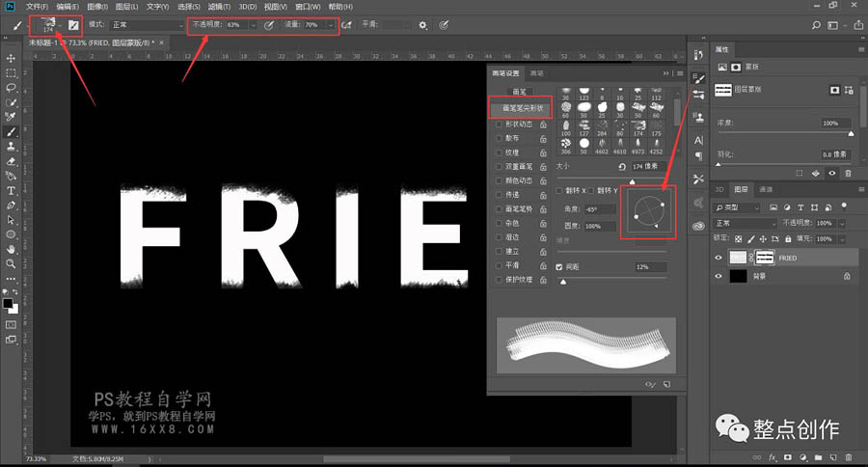This screenshot has width=868, height=467.
Task: Open smoothing options gear
Action: [x=423, y=25]
